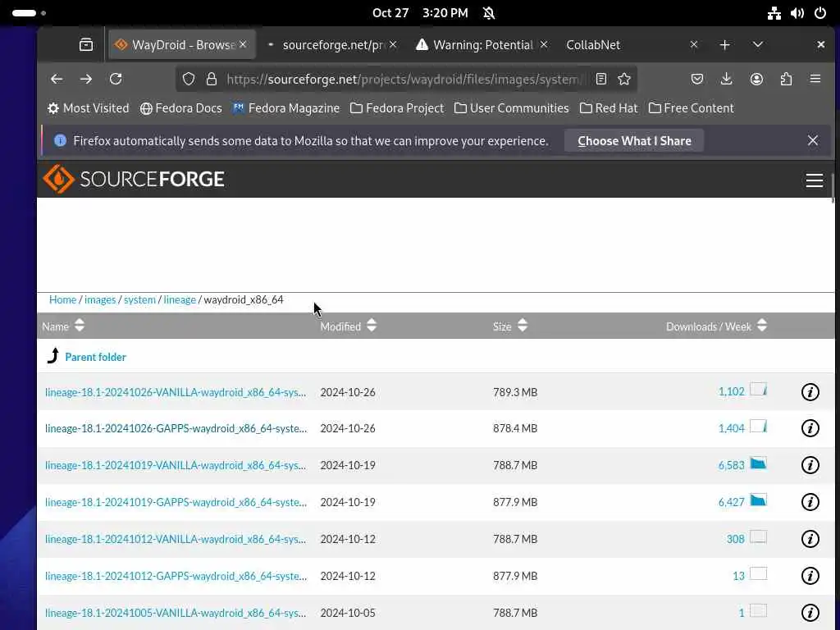View info for lineage-18.1-20241019-VANILLA file

[810, 465]
